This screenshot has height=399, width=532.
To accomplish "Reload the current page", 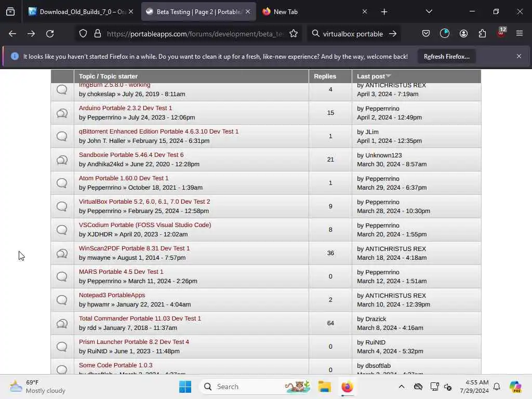I will 50,34.
